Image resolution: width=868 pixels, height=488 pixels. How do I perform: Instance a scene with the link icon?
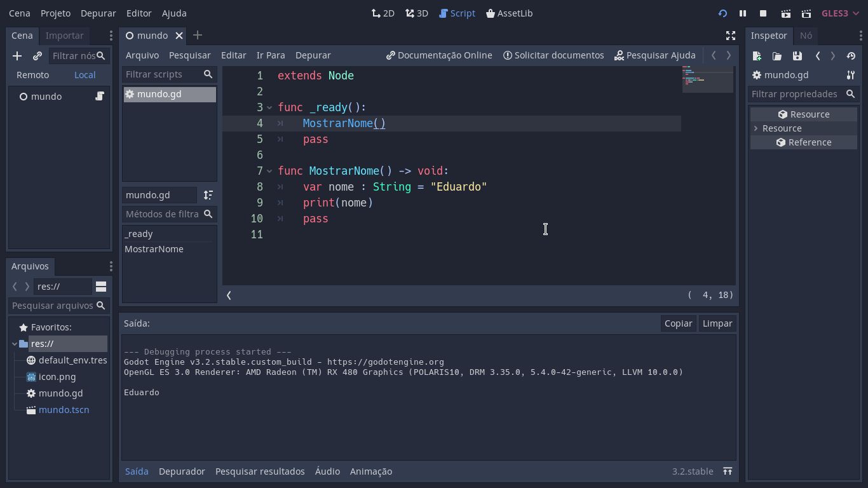coord(37,57)
